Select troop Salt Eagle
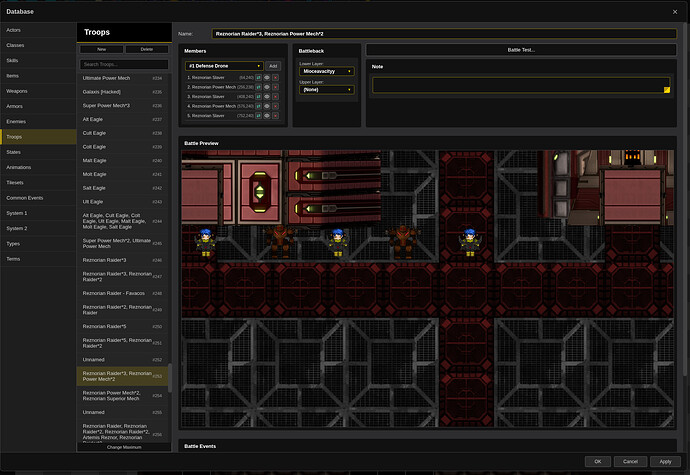 pyautogui.click(x=122, y=188)
